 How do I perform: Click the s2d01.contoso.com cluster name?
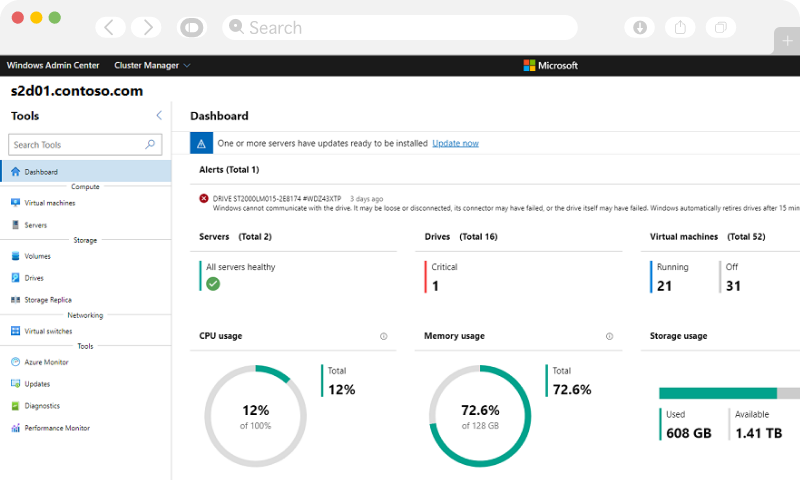pos(77,91)
